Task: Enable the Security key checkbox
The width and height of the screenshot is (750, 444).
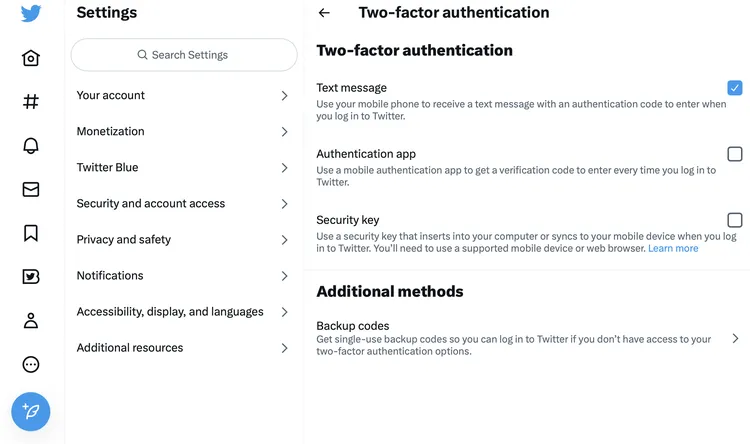Action: pos(735,220)
